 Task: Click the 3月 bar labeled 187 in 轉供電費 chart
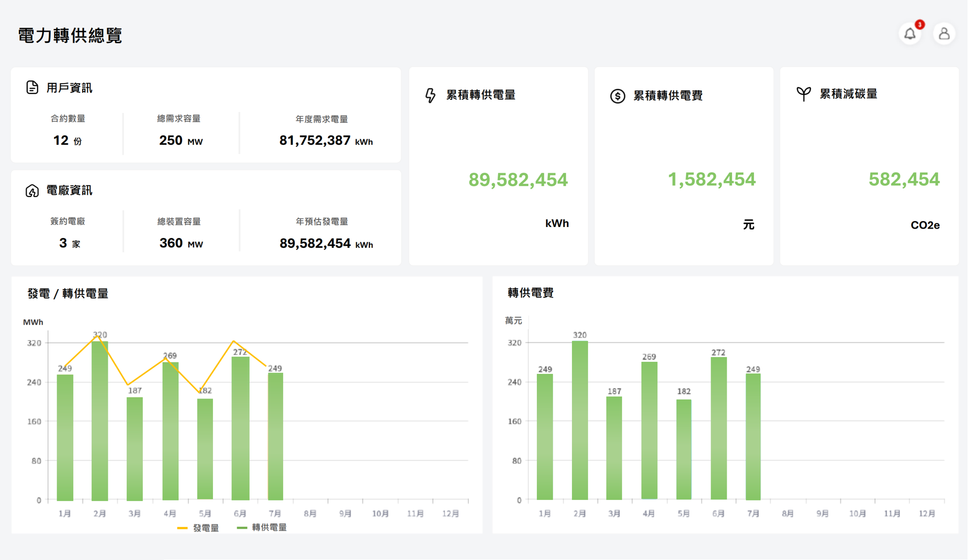click(x=614, y=448)
